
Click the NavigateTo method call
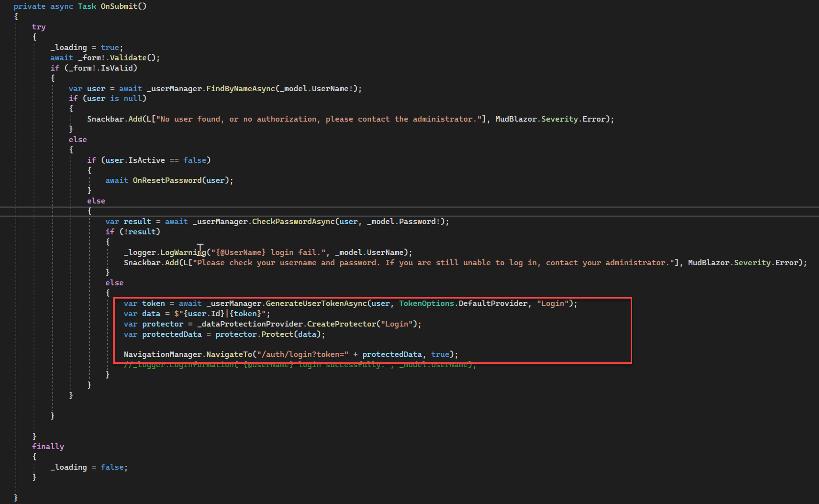229,354
